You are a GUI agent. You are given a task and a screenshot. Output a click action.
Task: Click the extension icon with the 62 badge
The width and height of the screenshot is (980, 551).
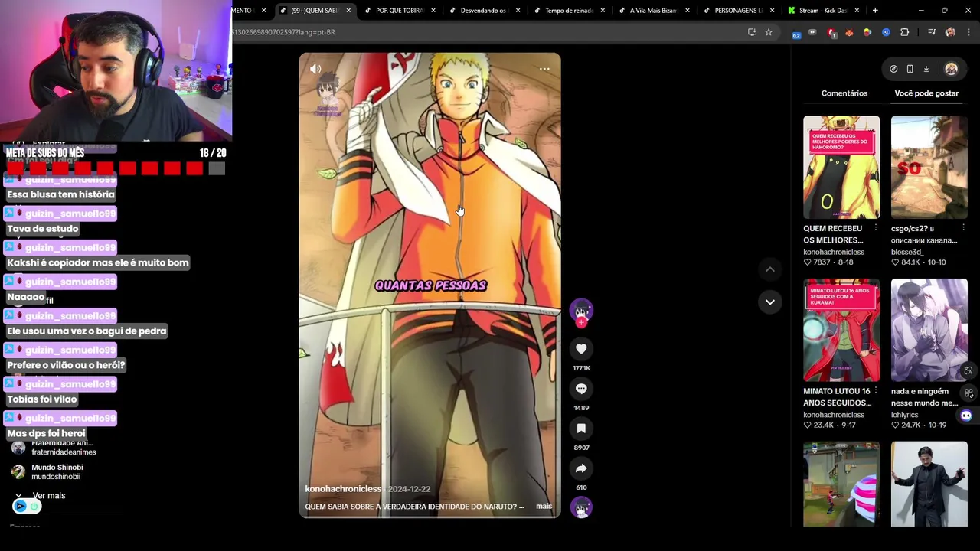tap(797, 33)
